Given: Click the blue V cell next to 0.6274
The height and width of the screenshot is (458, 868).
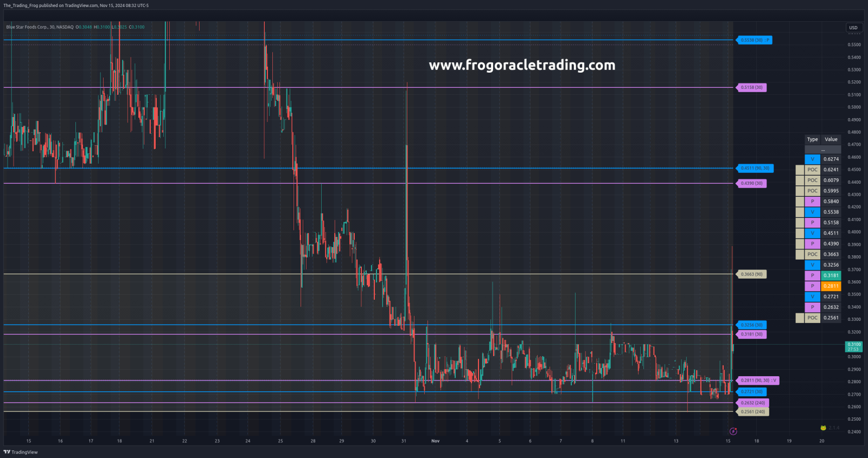Looking at the screenshot, I should (x=813, y=159).
